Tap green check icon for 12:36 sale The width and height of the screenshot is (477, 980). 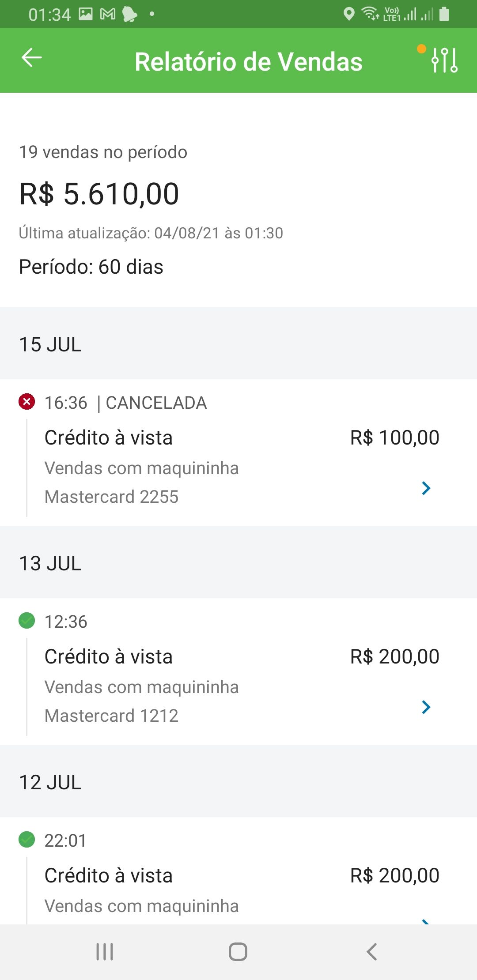tap(26, 620)
